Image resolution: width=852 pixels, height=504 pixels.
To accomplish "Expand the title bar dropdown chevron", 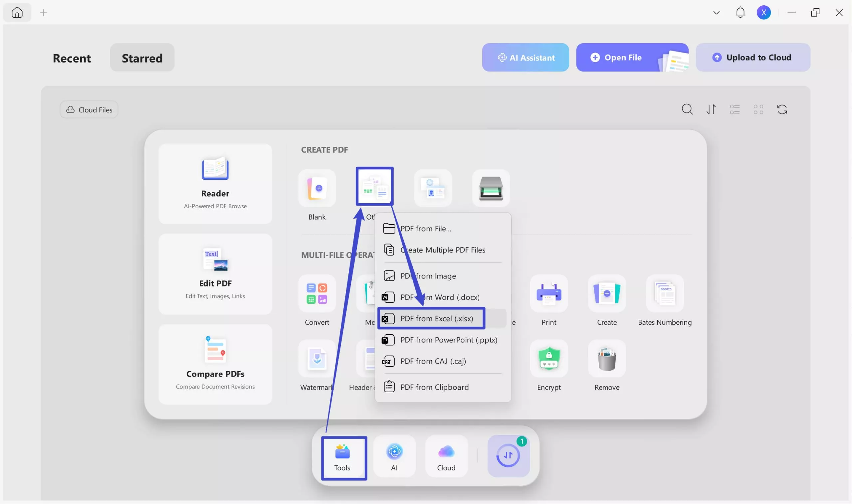I will pos(717,13).
